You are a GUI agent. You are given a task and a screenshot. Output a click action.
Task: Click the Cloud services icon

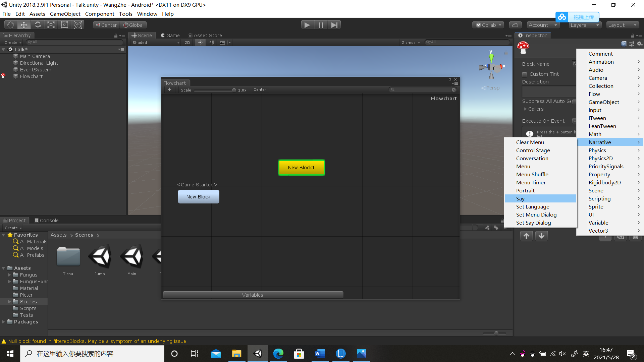(515, 25)
